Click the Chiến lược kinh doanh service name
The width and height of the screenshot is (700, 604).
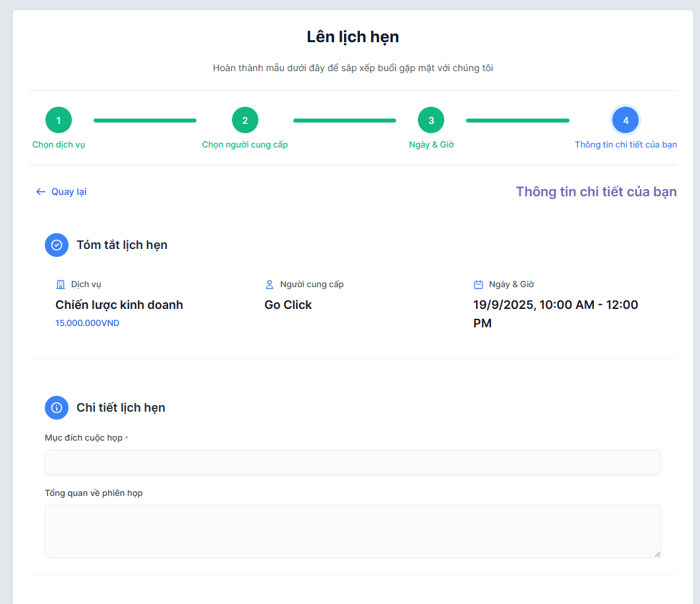tap(119, 305)
